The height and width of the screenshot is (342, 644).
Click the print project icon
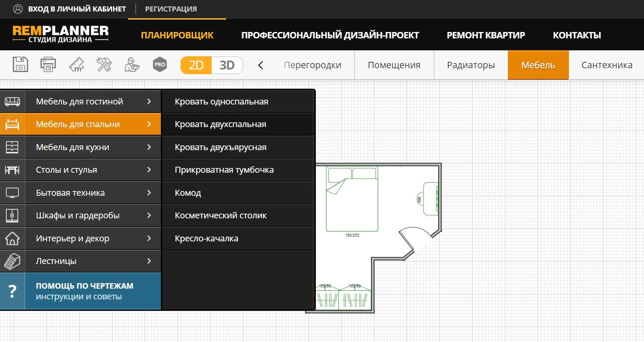click(48, 65)
